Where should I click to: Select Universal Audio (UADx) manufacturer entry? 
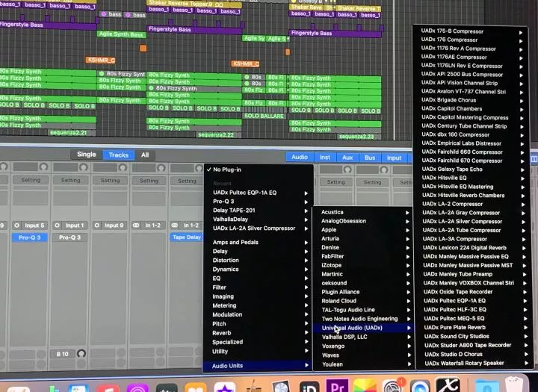pos(363,328)
